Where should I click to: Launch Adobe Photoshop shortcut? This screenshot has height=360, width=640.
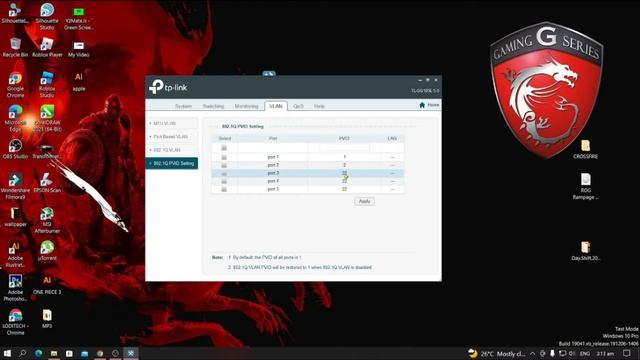pos(15,288)
